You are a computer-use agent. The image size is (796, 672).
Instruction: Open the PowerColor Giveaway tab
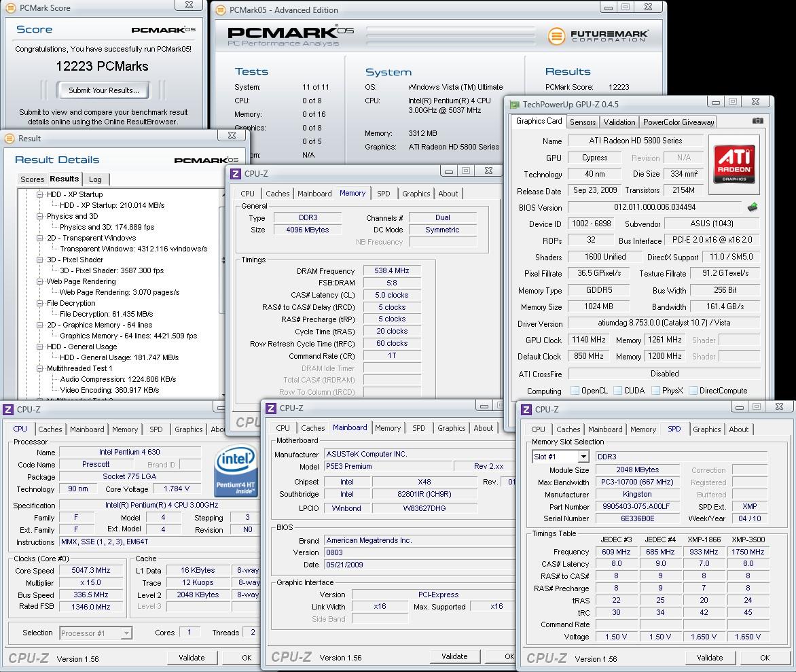point(679,122)
